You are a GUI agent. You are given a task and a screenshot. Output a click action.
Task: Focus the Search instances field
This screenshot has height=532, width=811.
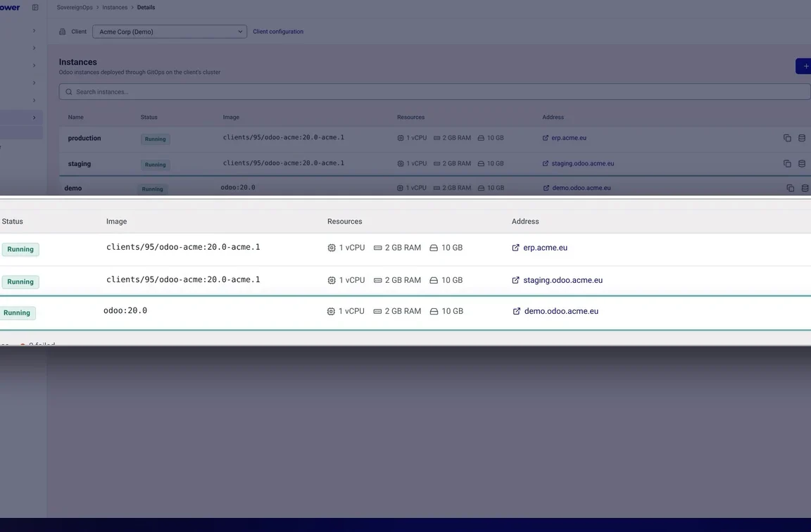click(434, 91)
